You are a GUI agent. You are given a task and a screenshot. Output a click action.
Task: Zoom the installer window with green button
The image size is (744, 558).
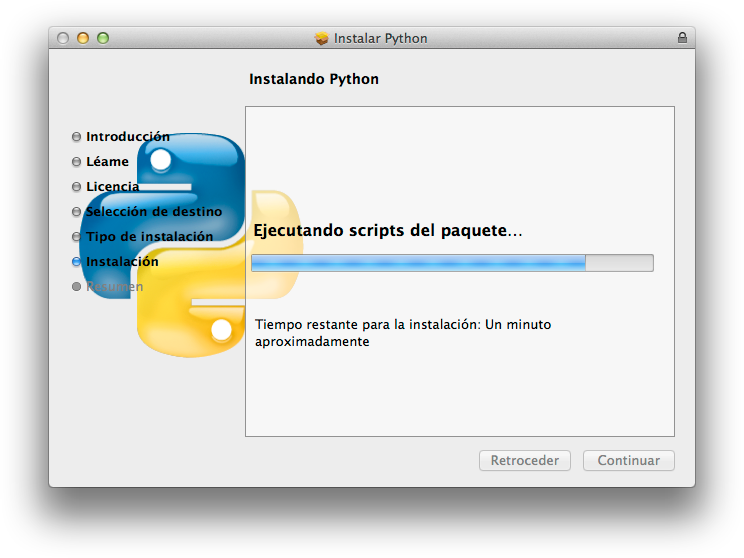coord(103,38)
